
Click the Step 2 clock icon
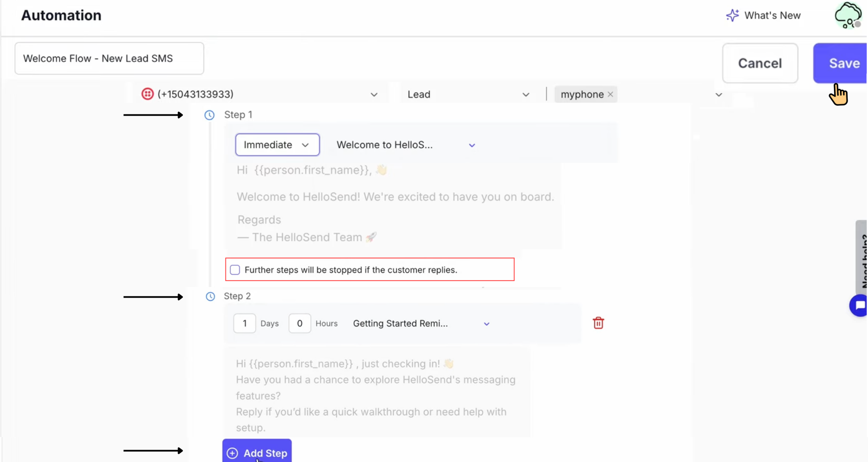point(210,296)
